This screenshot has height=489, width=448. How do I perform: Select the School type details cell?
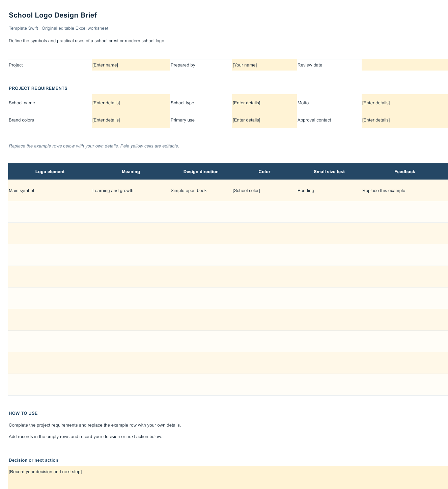264,103
